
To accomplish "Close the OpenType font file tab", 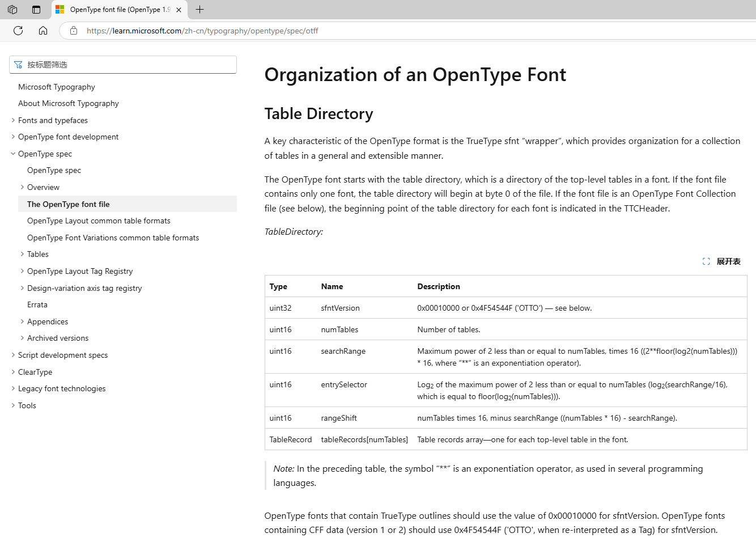I will [179, 10].
